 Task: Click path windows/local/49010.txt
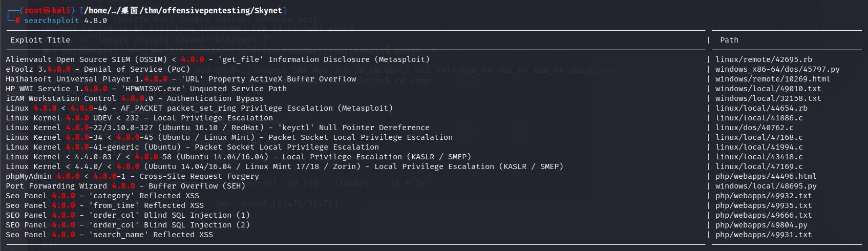click(769, 89)
